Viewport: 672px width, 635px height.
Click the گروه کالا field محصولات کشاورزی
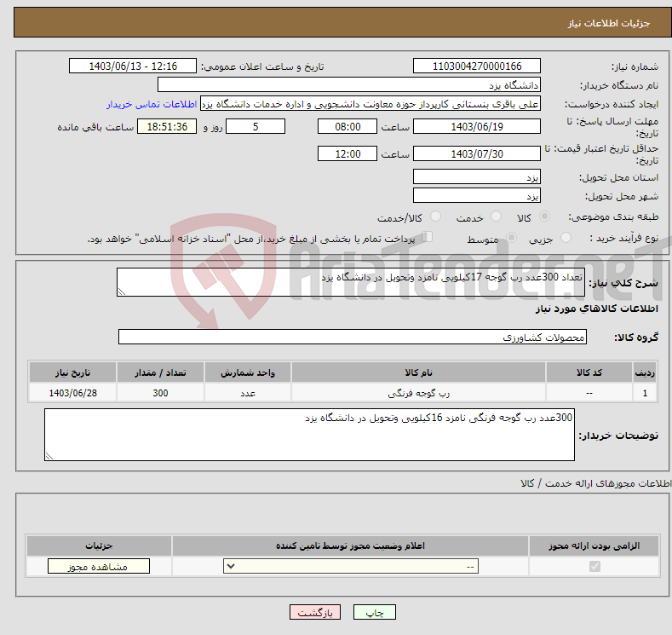[353, 337]
